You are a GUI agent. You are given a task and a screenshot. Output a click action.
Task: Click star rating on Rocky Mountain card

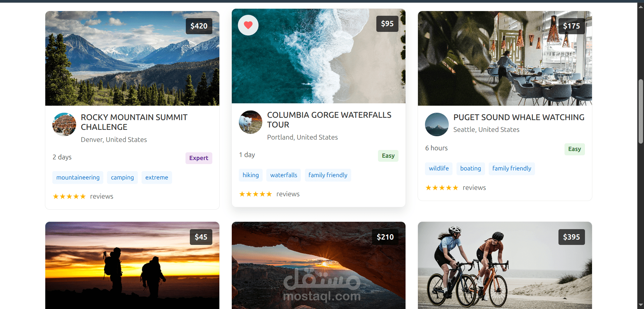click(69, 197)
